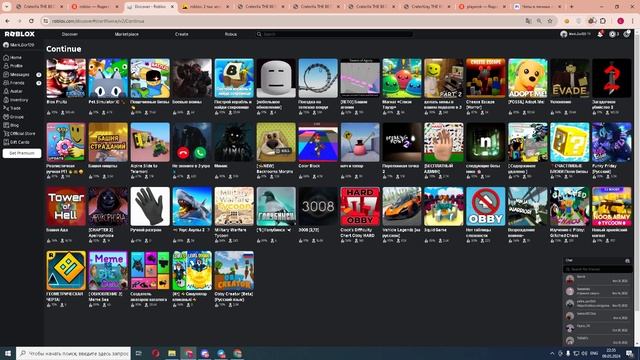Open the Trade sidebar item

[12, 108]
